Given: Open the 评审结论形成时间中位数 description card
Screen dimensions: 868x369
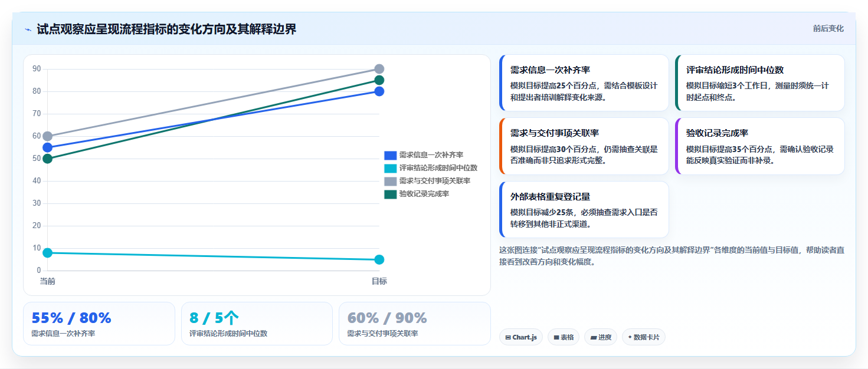Looking at the screenshot, I should point(759,83).
